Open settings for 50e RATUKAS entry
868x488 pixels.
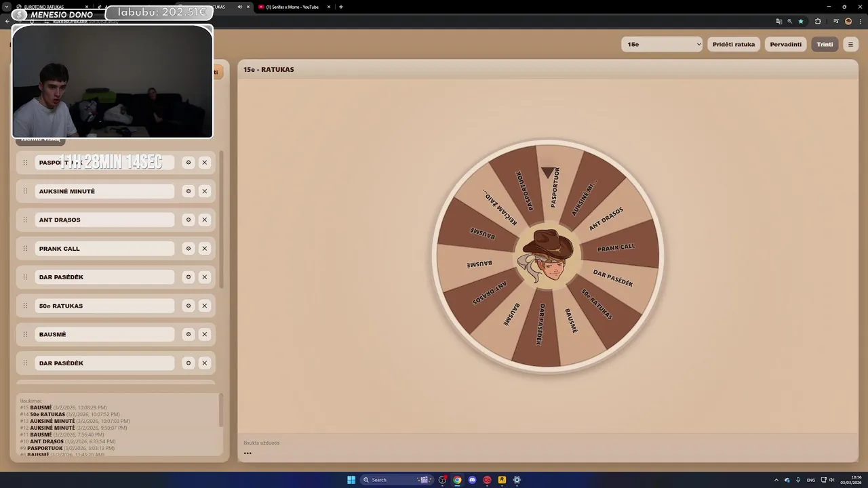pos(189,306)
